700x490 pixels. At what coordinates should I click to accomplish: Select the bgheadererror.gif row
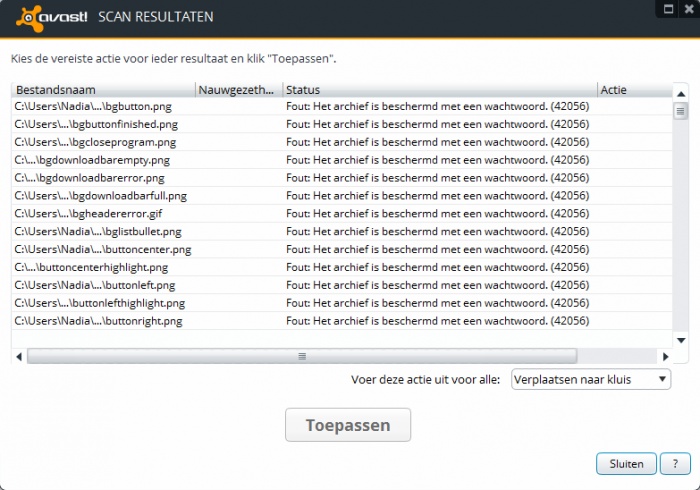tap(342, 213)
